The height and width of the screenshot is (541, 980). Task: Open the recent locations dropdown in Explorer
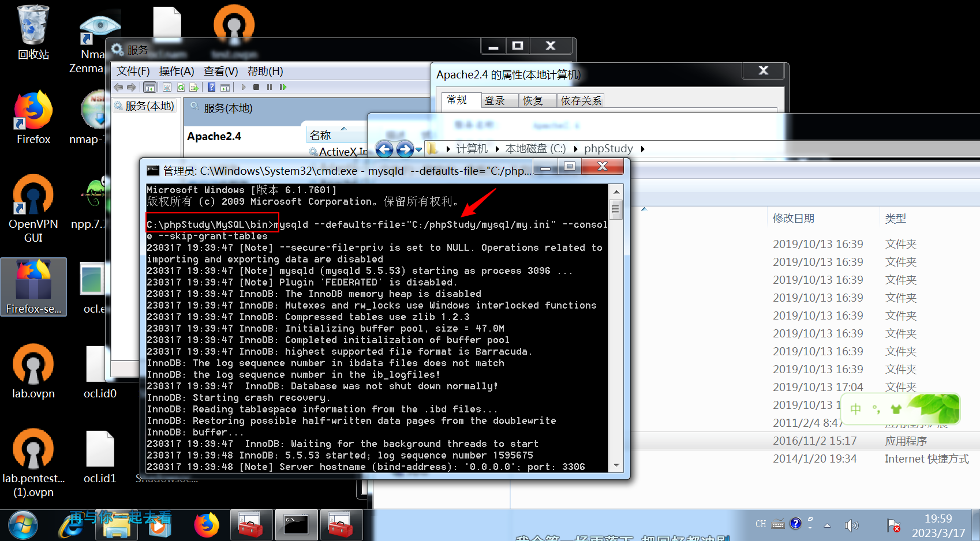tap(418, 149)
